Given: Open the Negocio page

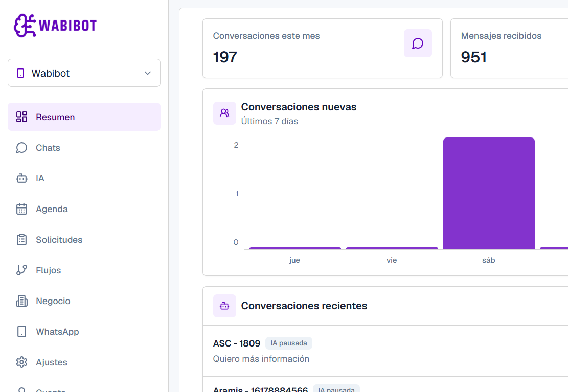Looking at the screenshot, I should click(84, 301).
